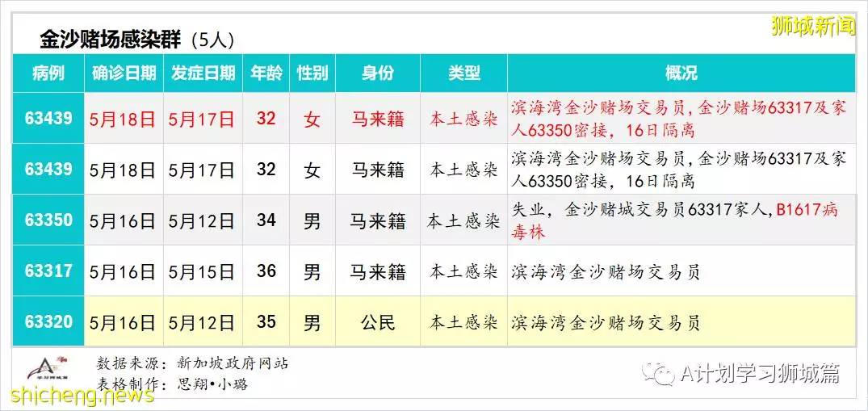Click 滨海湾金沙赌场交易员 in case 63317 row
The width and height of the screenshot is (868, 411).
(x=606, y=272)
